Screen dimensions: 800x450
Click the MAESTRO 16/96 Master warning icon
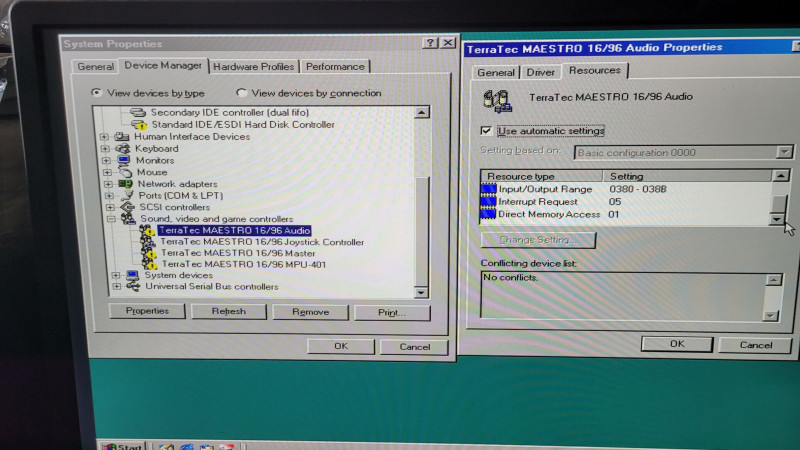[x=149, y=253]
